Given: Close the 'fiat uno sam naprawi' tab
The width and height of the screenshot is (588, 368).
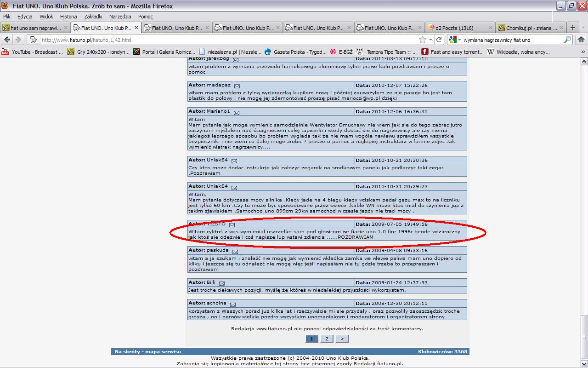Looking at the screenshot, I should 66,28.
